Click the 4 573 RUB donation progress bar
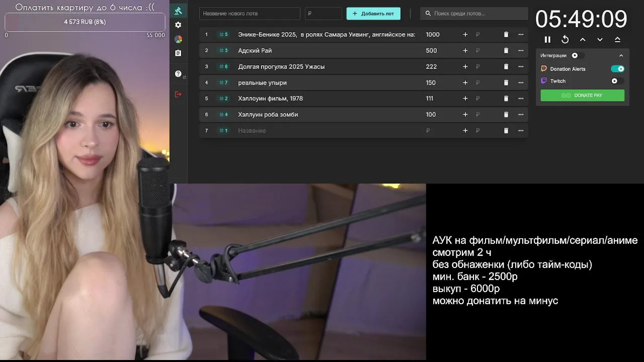This screenshot has height=362, width=644. click(85, 22)
